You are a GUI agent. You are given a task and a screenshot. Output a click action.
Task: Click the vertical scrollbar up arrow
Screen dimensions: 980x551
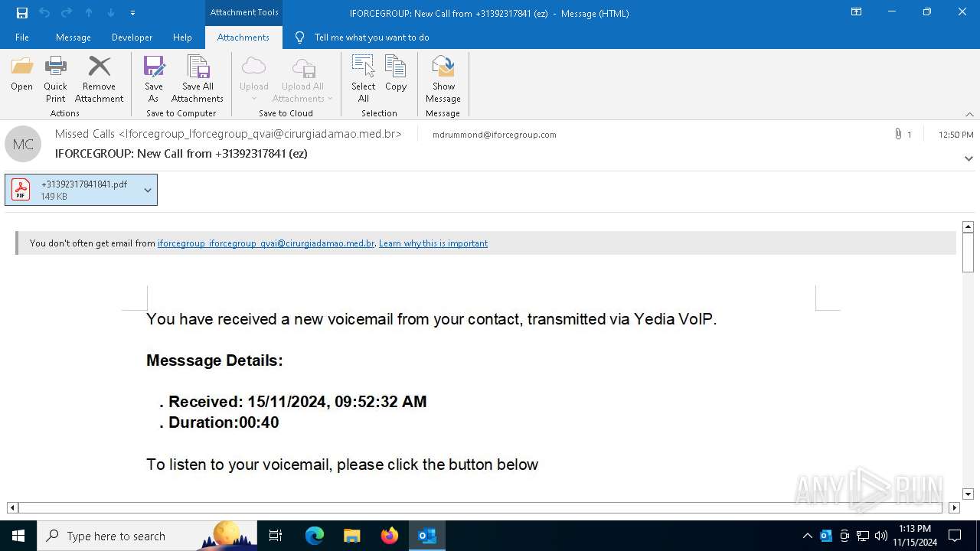pyautogui.click(x=968, y=227)
